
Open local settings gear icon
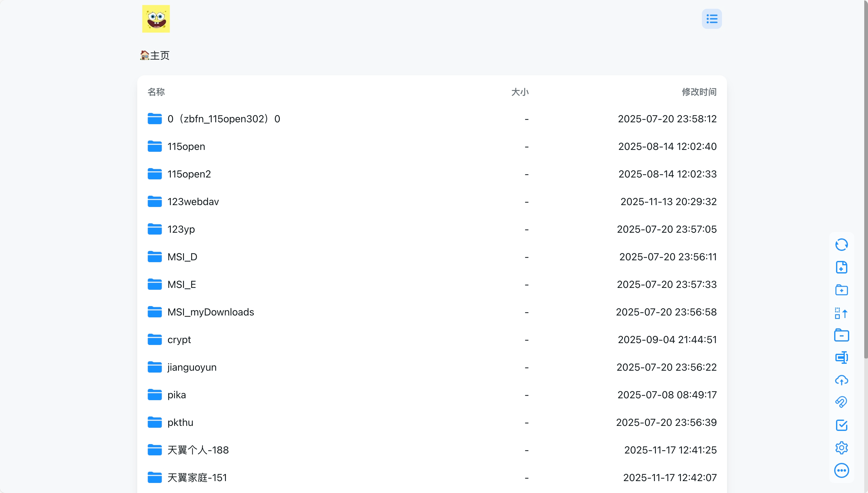click(x=841, y=448)
